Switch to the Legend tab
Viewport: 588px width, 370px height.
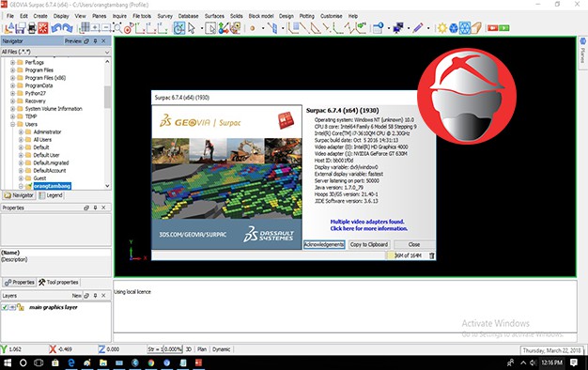[51, 195]
